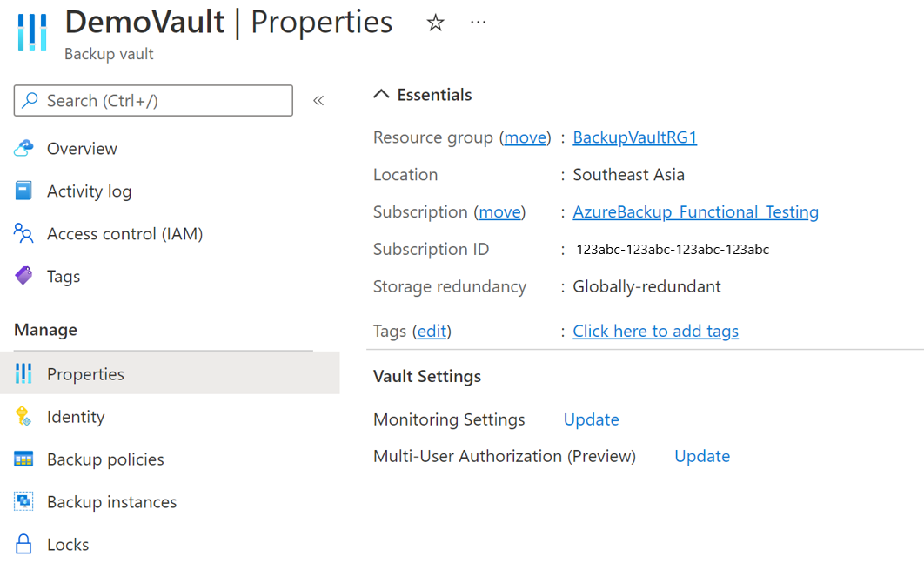
Task: Click the favorite star next to Properties
Action: click(435, 23)
